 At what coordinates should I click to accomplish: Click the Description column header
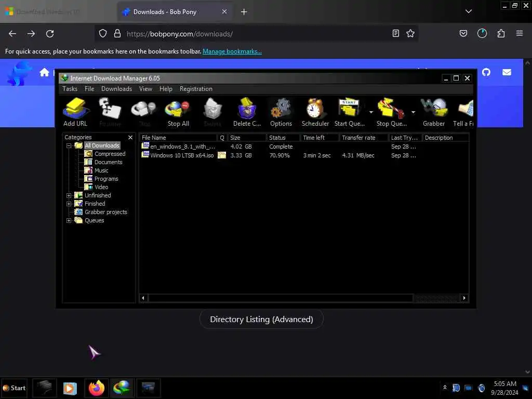[445, 137]
